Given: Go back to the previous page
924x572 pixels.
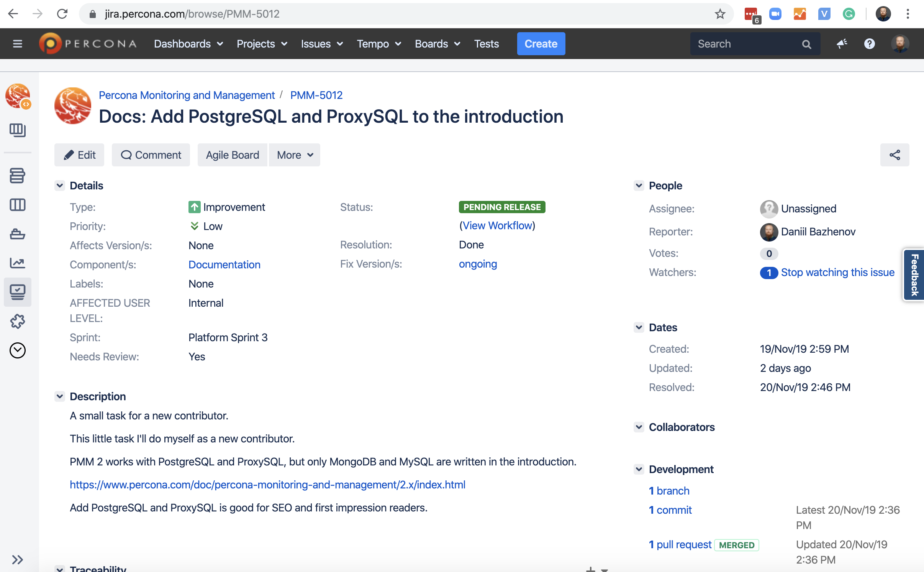Looking at the screenshot, I should click(x=13, y=14).
